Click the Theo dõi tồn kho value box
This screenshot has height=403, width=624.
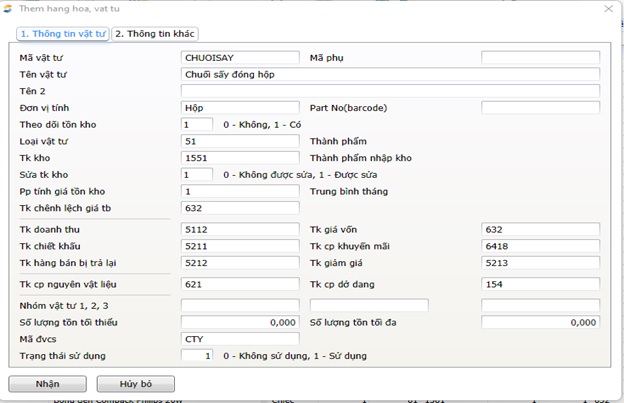point(197,124)
